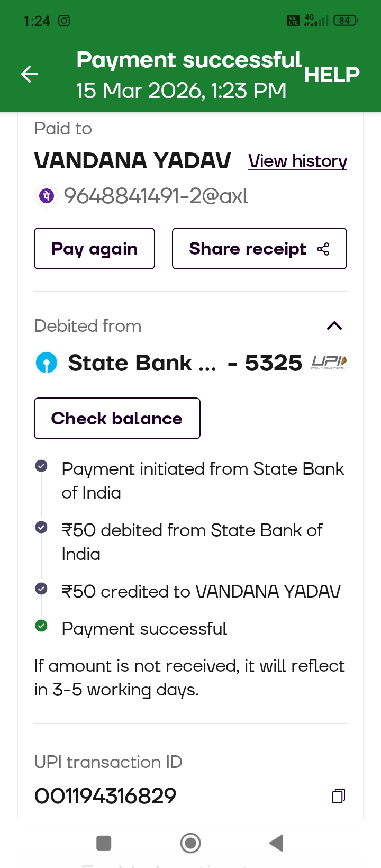The image size is (381, 868).
Task: Tap the Android recent apps square button
Action: 104,843
